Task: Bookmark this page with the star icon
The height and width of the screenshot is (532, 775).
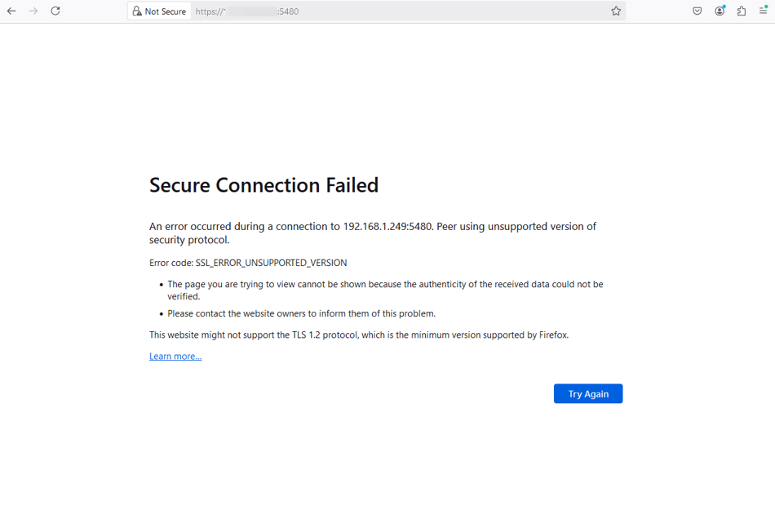Action: point(616,11)
